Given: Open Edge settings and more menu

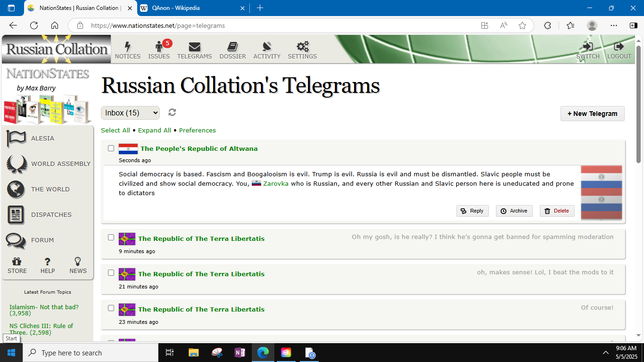Looking at the screenshot, I should click(x=613, y=25).
